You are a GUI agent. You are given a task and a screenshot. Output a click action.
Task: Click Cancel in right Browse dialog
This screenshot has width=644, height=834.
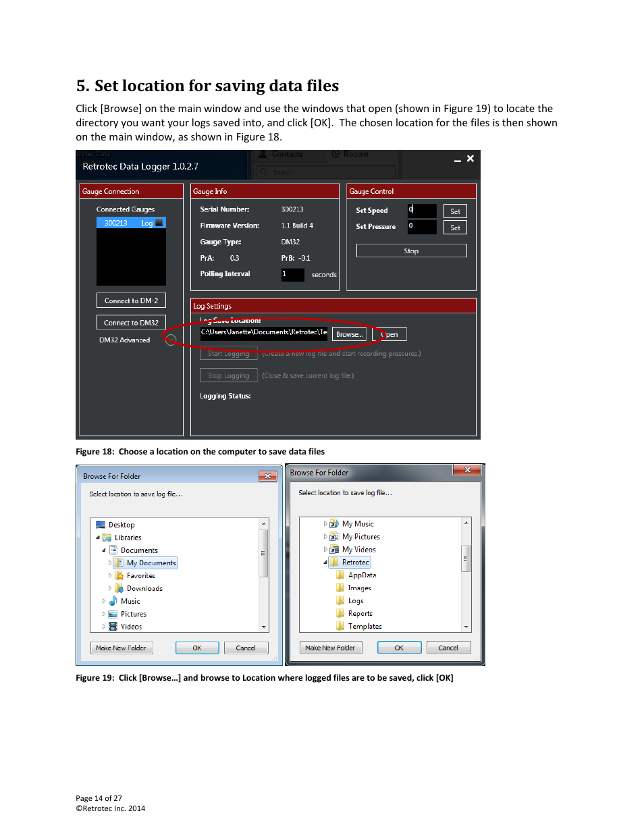[448, 648]
